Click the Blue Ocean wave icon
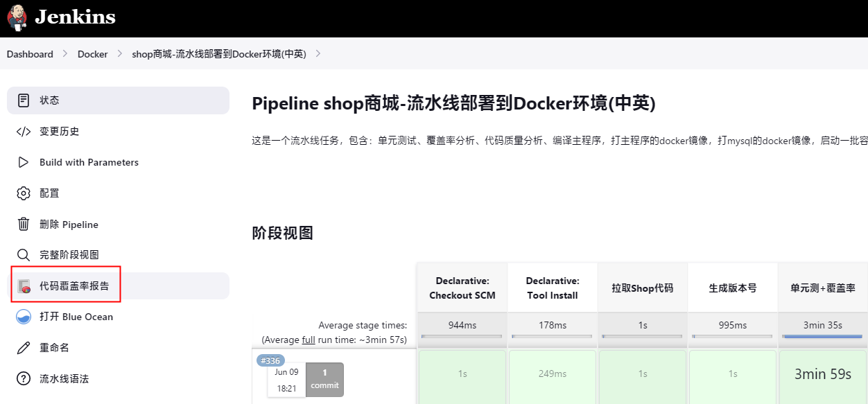Screen dimensions: 868x404 coord(24,317)
